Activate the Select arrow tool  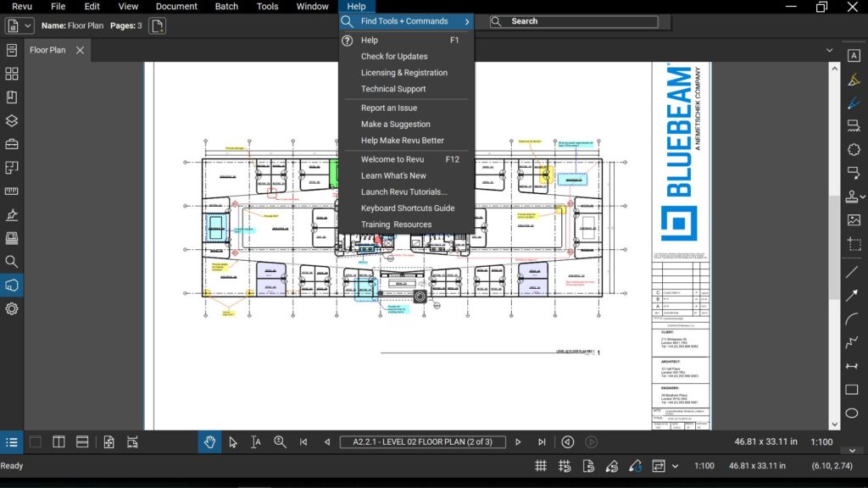233,441
